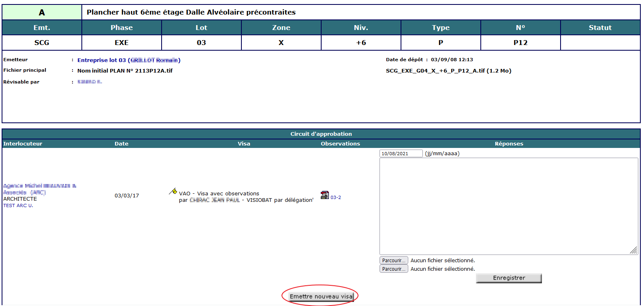The width and height of the screenshot is (644, 306).
Task: Select the +6 level cell
Action: point(361,43)
